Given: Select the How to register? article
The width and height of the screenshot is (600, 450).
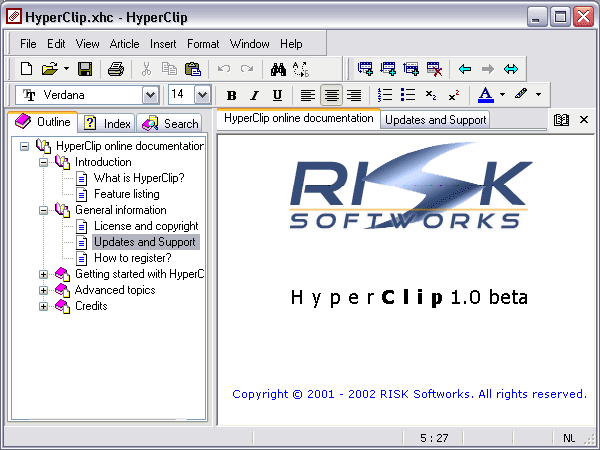Looking at the screenshot, I should click(132, 258).
